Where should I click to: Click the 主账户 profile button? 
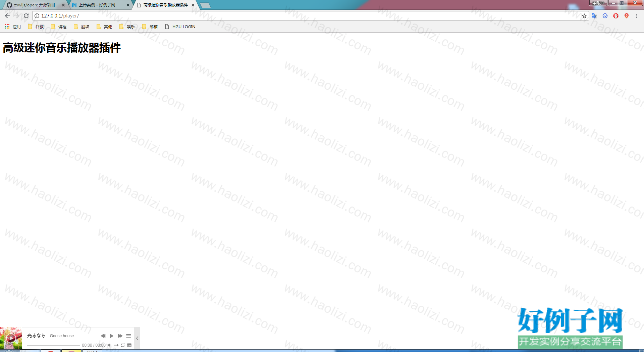pyautogui.click(x=598, y=3)
